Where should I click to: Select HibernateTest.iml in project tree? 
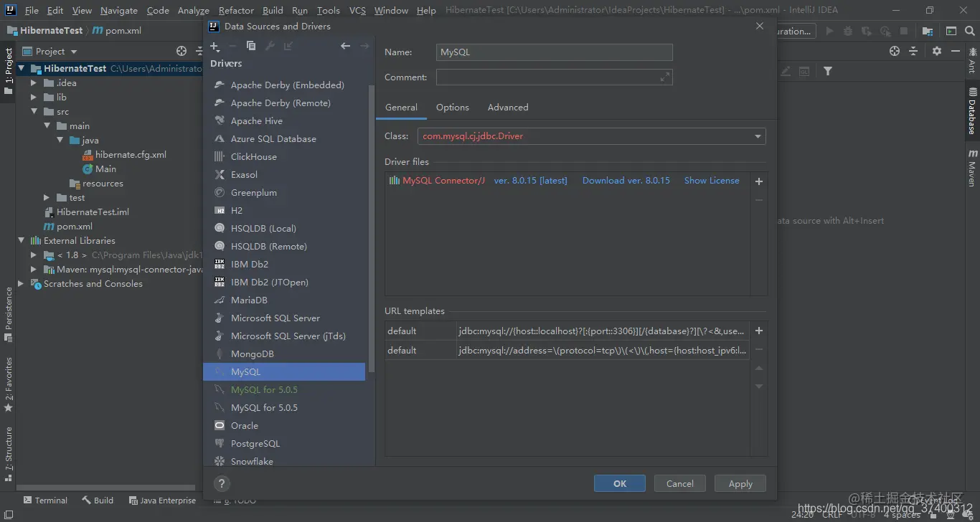[93, 212]
